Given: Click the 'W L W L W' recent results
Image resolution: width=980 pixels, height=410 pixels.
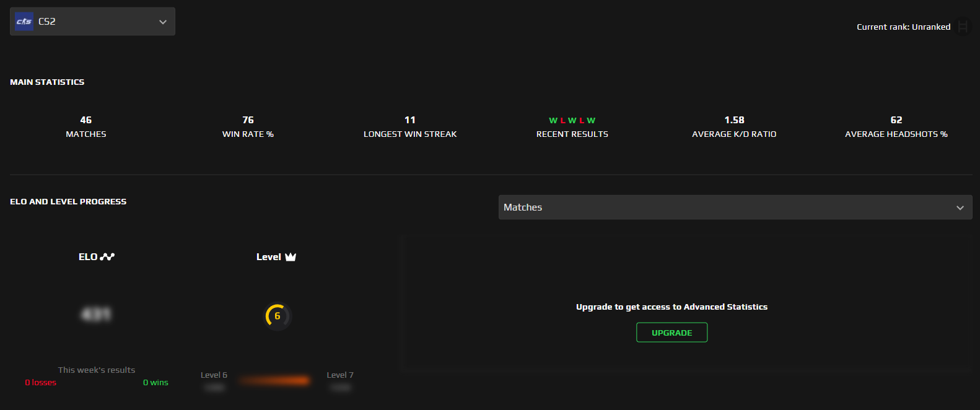Looking at the screenshot, I should (x=572, y=120).
